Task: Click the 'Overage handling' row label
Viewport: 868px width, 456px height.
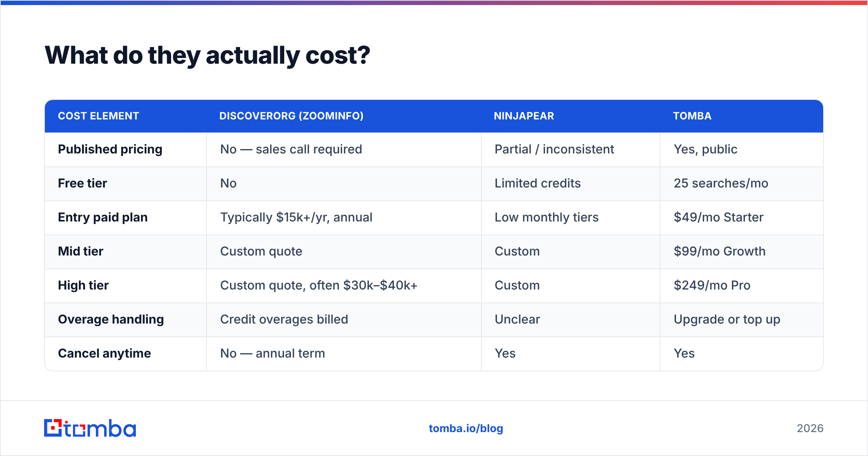Action: click(x=111, y=320)
